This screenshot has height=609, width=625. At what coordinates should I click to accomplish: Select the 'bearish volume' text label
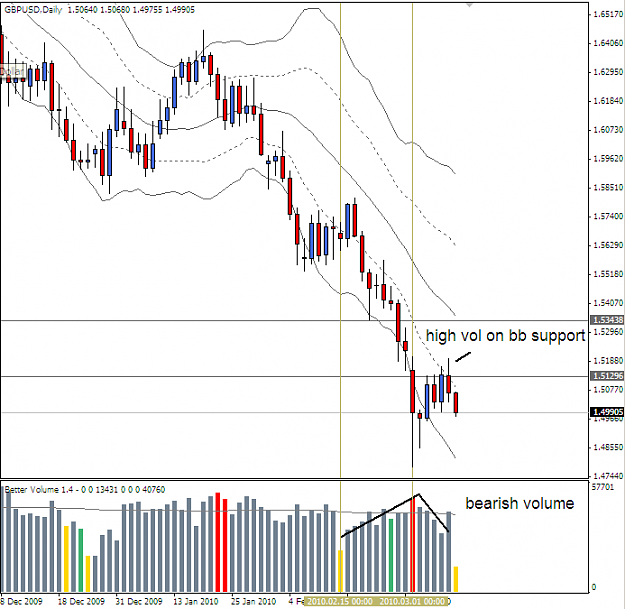(x=520, y=503)
